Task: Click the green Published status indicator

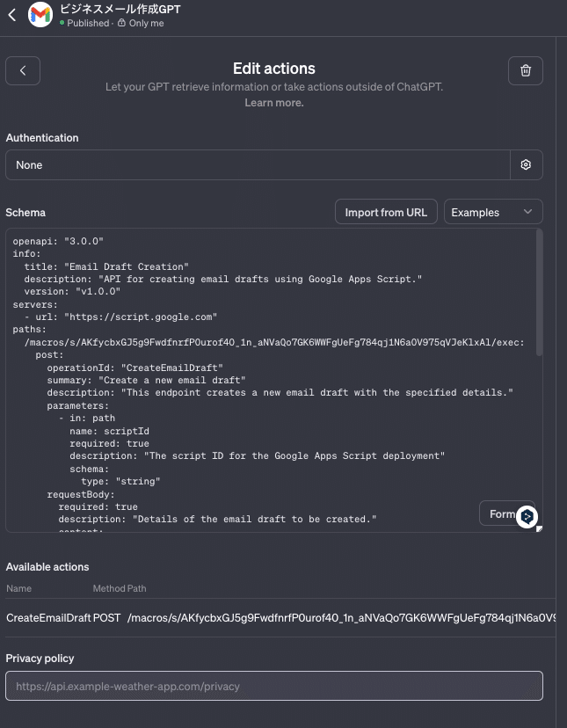Action: (x=62, y=24)
